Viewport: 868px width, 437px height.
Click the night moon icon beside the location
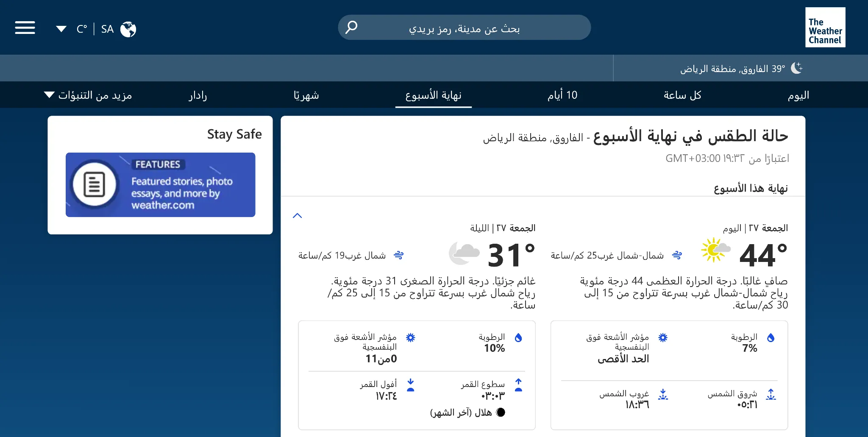tap(796, 68)
